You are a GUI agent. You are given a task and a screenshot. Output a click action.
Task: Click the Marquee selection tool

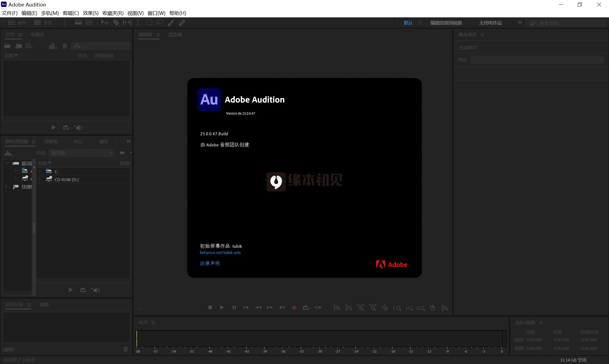tap(149, 23)
